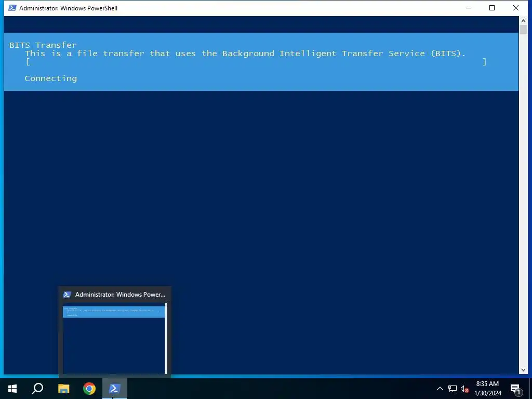Screen dimensions: 532x399
Task: Click the 'BITS Transfer' heading text
Action: click(43, 45)
